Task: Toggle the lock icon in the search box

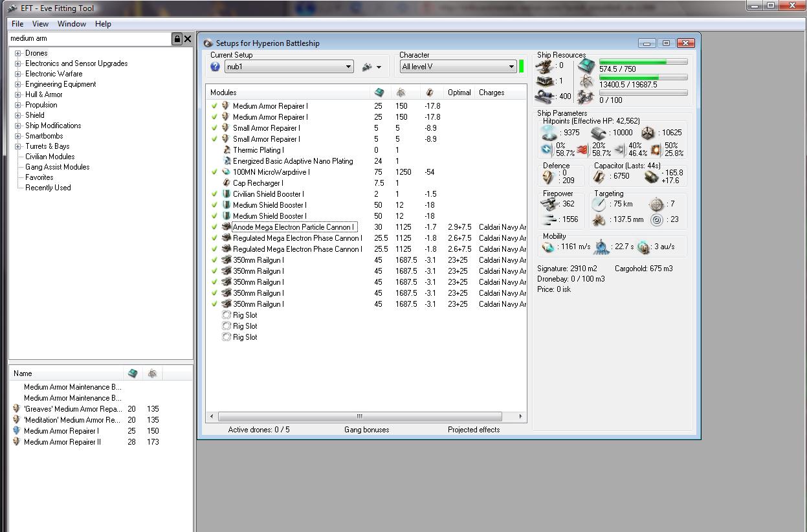Action: [177, 39]
